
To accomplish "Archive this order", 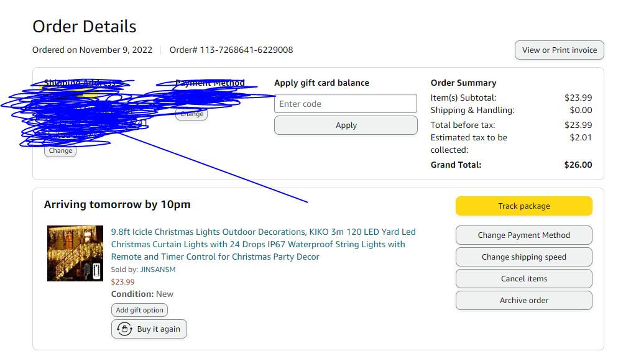I will tap(523, 301).
